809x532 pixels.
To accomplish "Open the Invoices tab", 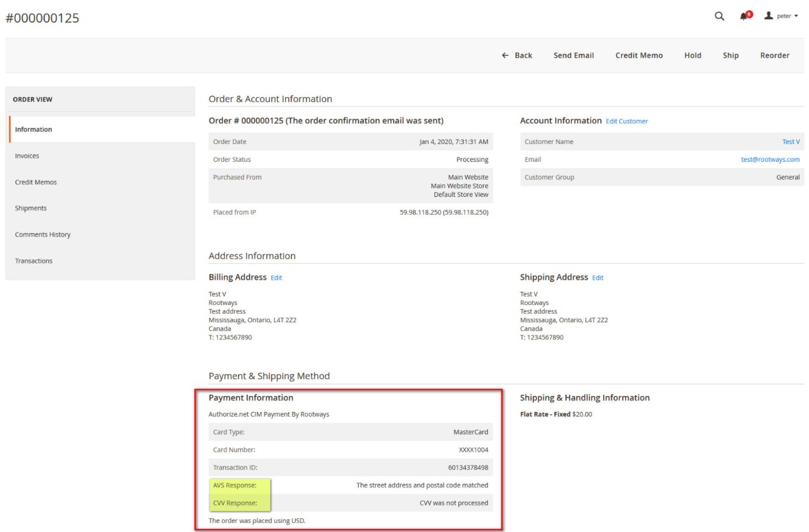I will pyautogui.click(x=27, y=156).
